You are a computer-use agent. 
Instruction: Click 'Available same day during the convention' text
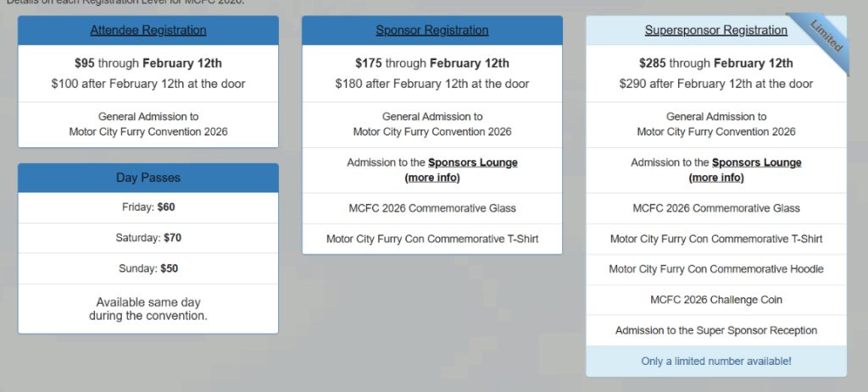pos(148,309)
